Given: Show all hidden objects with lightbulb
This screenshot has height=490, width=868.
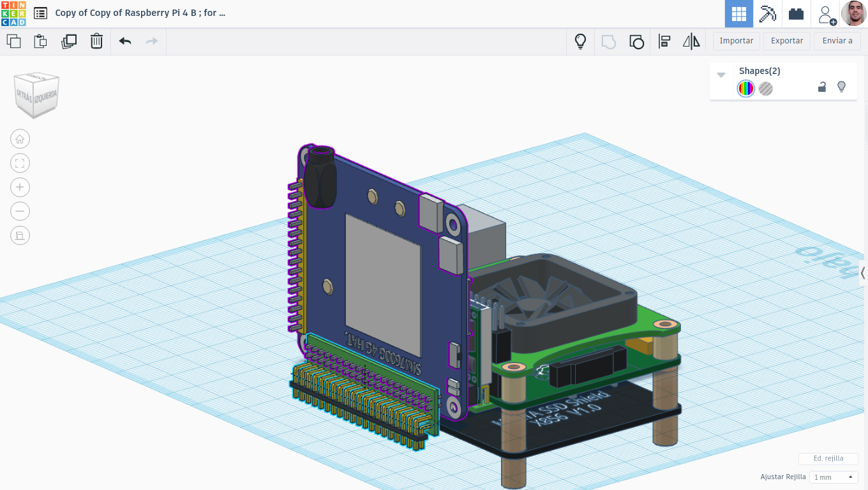Looking at the screenshot, I should coord(580,41).
